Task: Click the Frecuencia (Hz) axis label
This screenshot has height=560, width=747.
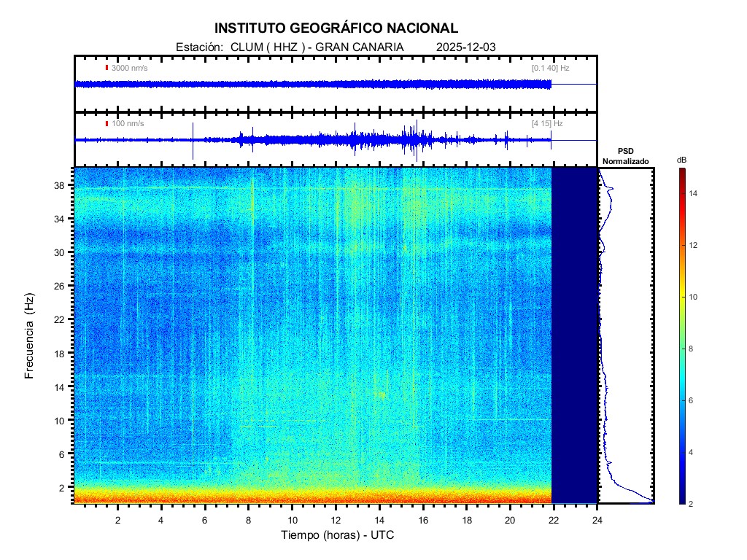Action: pyautogui.click(x=30, y=335)
